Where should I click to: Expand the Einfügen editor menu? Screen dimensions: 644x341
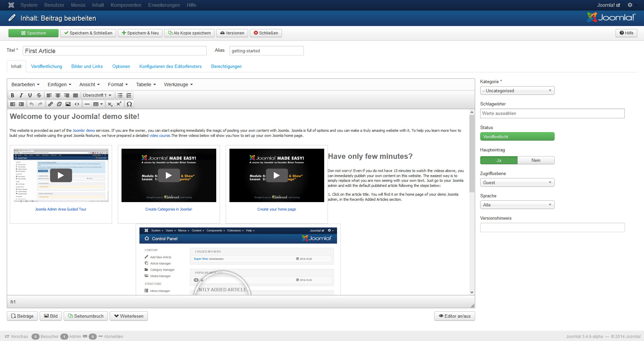click(59, 84)
